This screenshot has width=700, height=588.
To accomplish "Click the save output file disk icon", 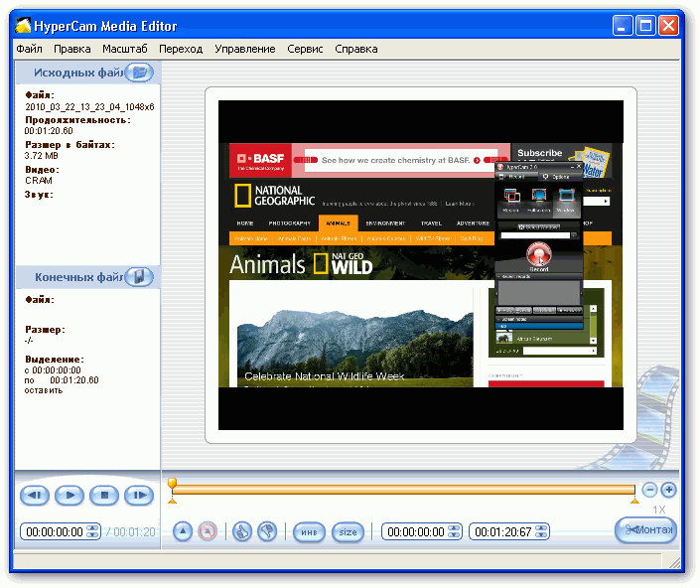I will pos(139,277).
